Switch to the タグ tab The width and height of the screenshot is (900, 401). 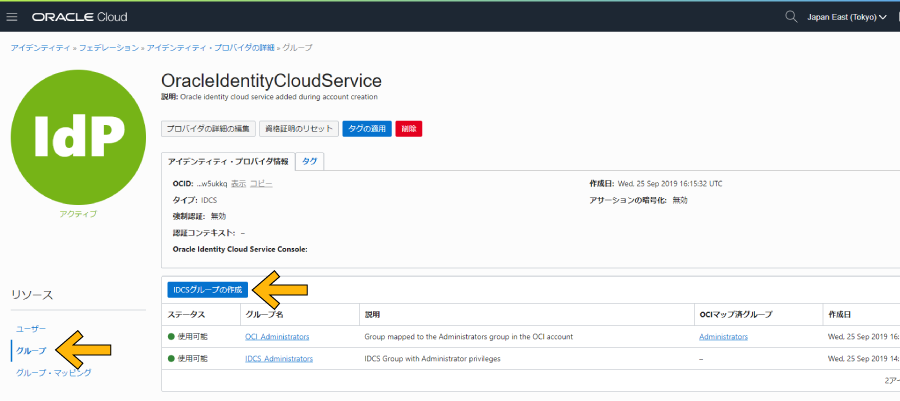(309, 162)
